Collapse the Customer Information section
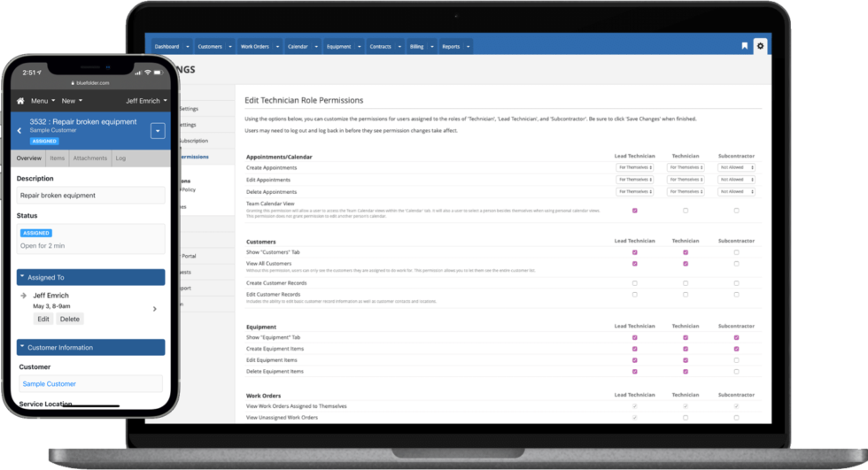Screen dimensions: 868x470 tap(90, 347)
